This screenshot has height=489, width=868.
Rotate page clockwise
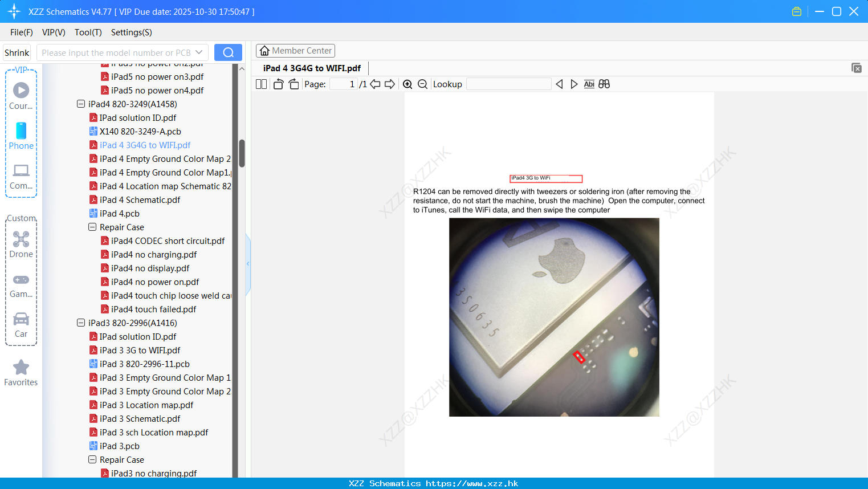294,84
